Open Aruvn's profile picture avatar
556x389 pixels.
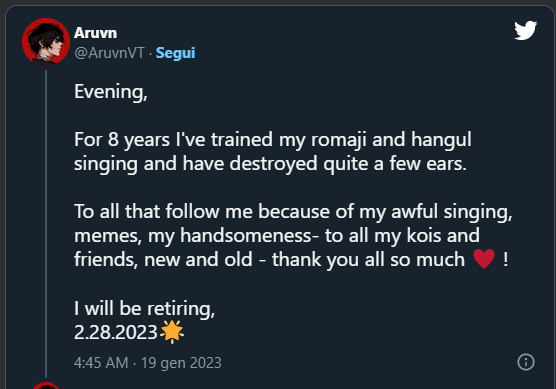pyautogui.click(x=46, y=42)
